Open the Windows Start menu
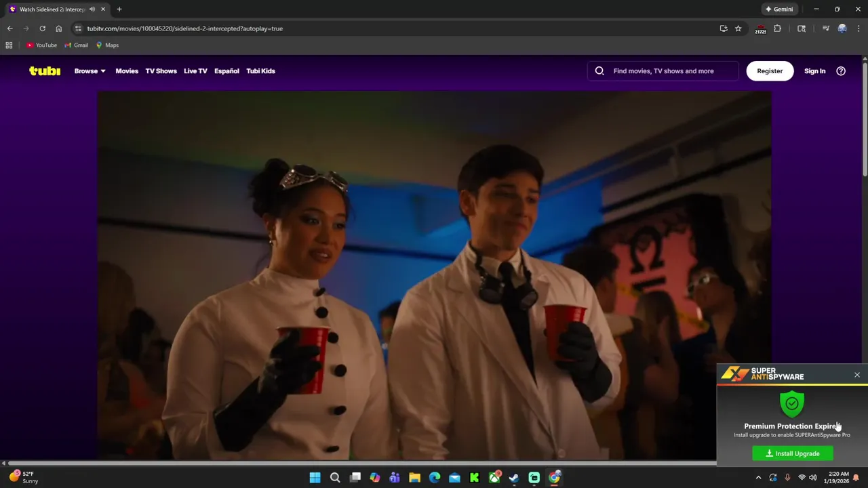This screenshot has width=868, height=488. click(315, 478)
